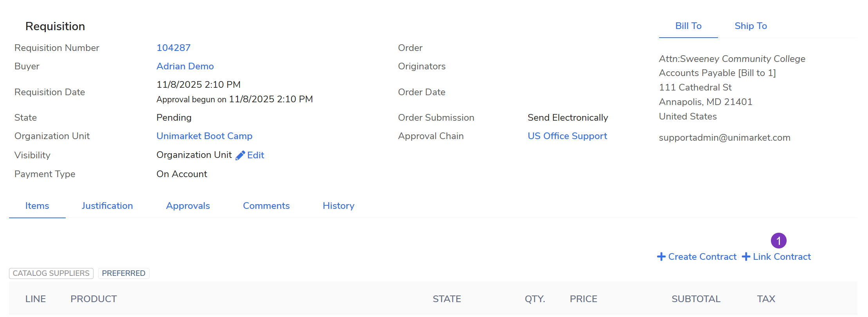The image size is (868, 317).
Task: Open US Office Support approval chain
Action: [x=567, y=136]
